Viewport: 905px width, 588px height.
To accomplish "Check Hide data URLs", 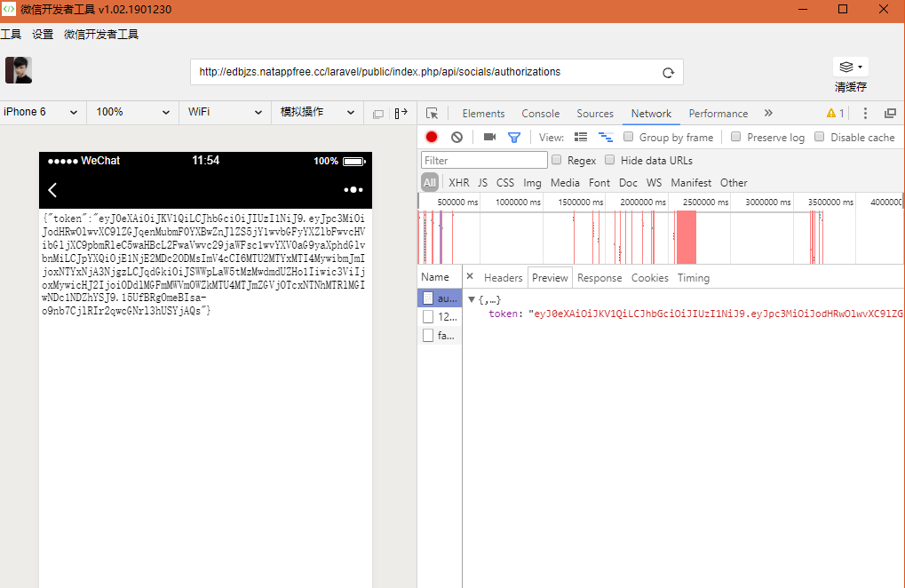I will pos(609,160).
